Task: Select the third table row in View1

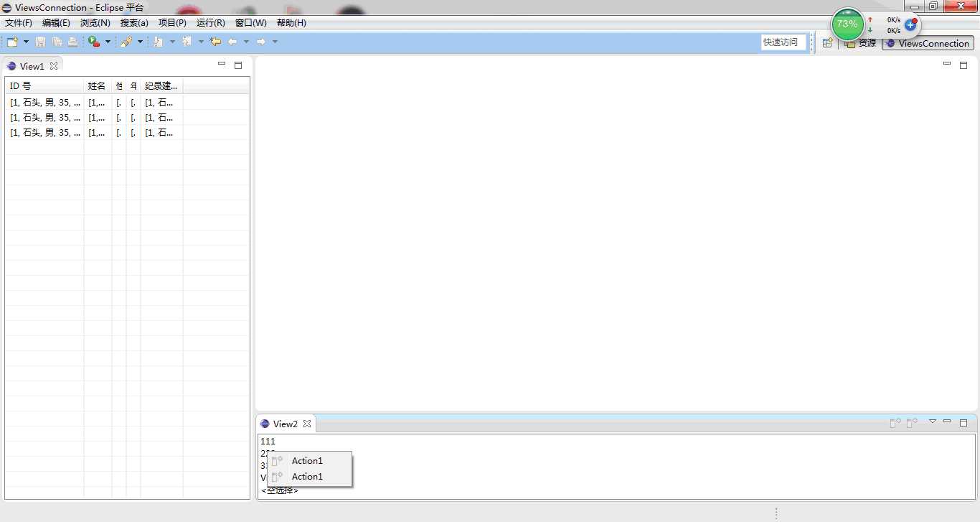Action: tap(127, 132)
